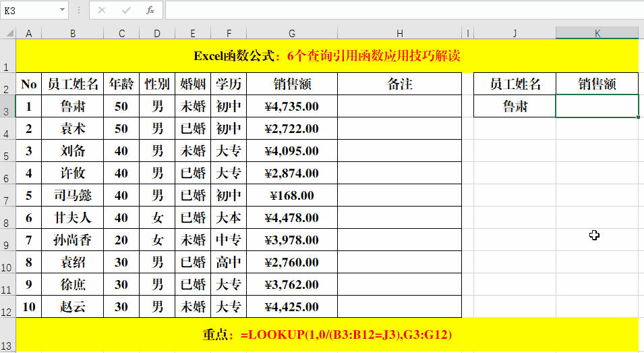Viewport: 644px width, 353px height.
Task: Click the name '刘备' cell
Action: tap(73, 151)
